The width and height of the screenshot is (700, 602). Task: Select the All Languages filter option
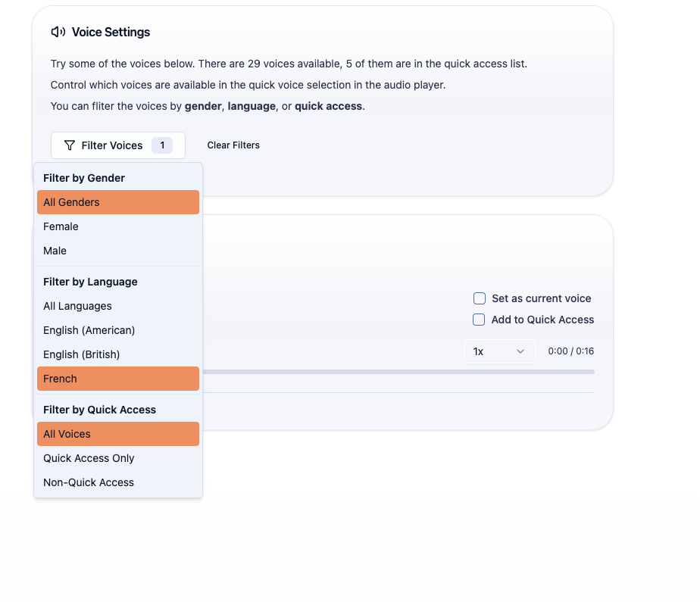coord(117,306)
